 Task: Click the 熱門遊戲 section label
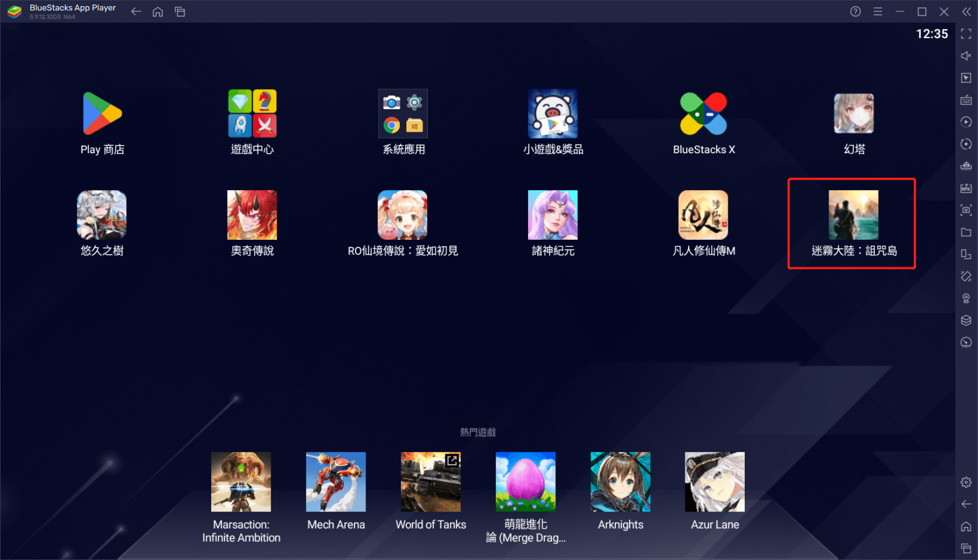tap(478, 432)
